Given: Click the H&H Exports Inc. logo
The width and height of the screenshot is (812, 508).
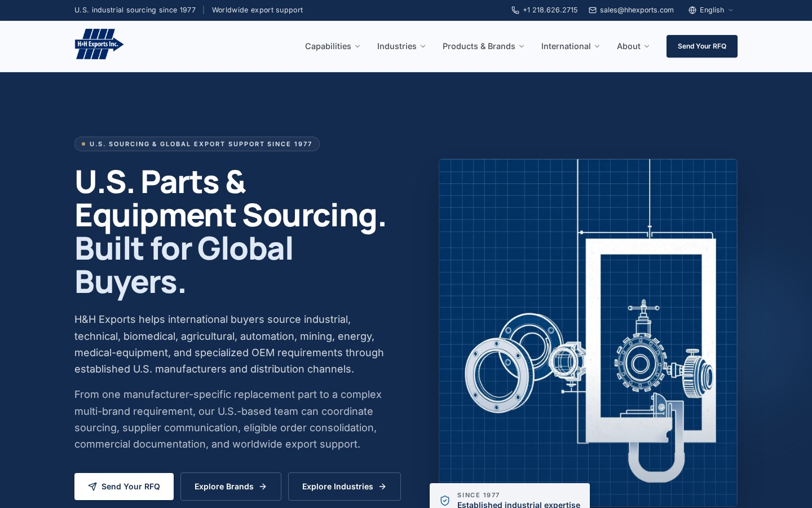Looking at the screenshot, I should [99, 44].
